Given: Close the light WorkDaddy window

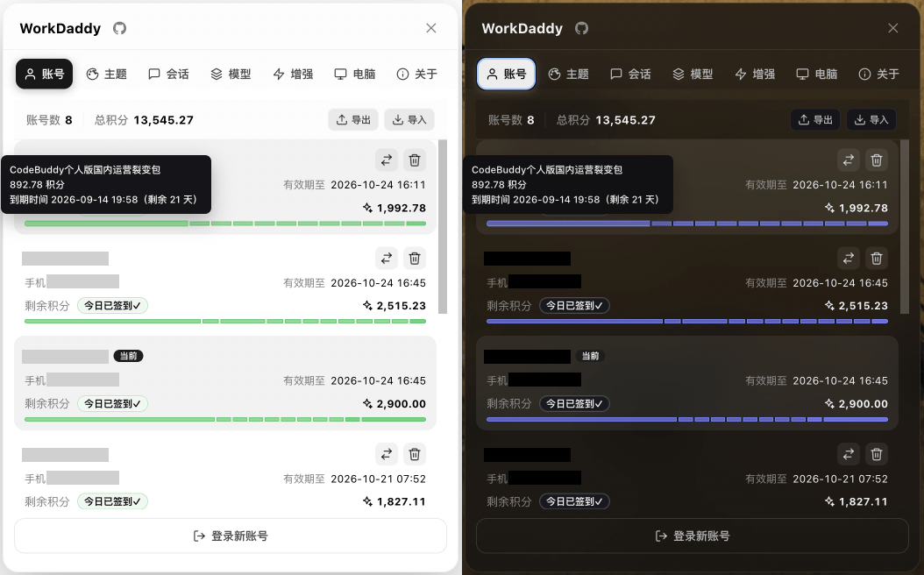Looking at the screenshot, I should (431, 28).
